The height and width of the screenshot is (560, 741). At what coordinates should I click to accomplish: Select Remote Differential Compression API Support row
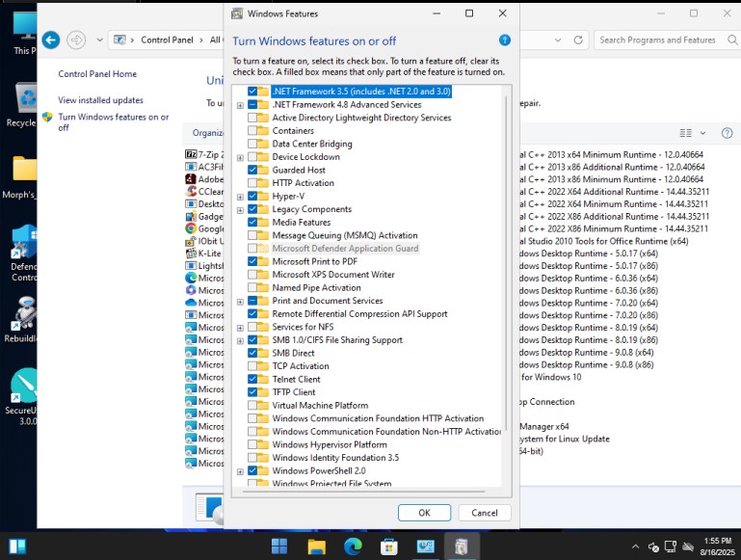coord(359,314)
